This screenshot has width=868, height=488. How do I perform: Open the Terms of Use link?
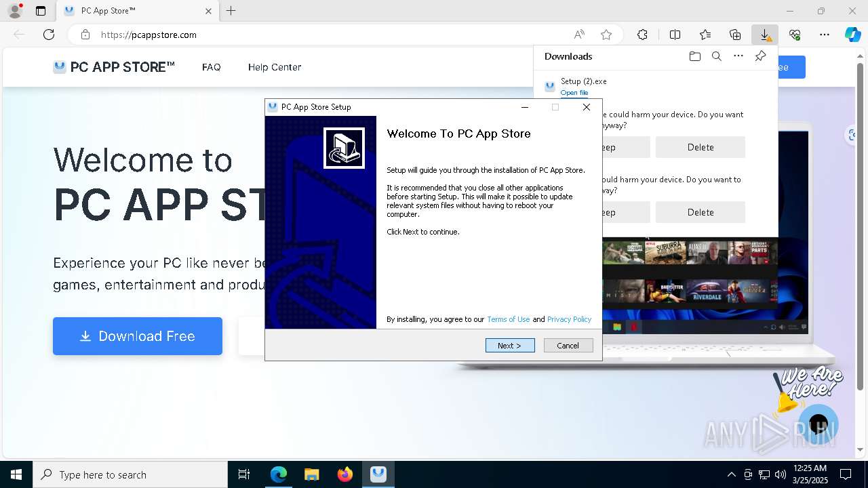pyautogui.click(x=508, y=319)
